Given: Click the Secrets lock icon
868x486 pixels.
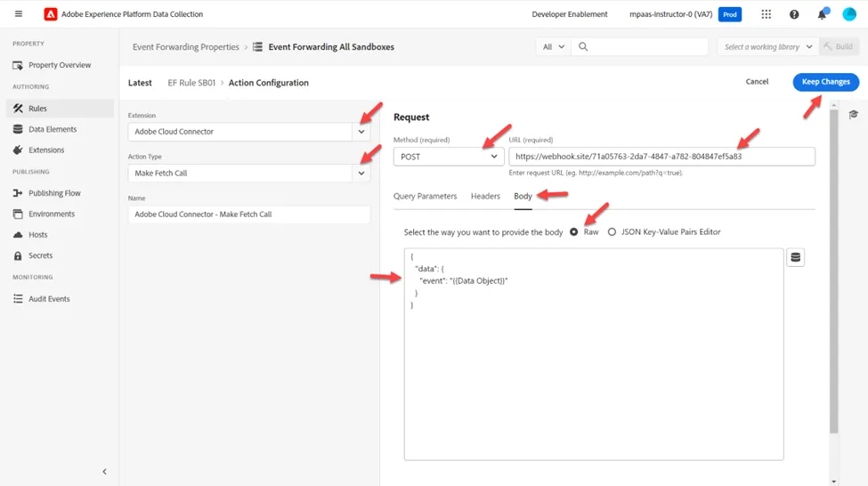Looking at the screenshot, I should click(x=18, y=255).
